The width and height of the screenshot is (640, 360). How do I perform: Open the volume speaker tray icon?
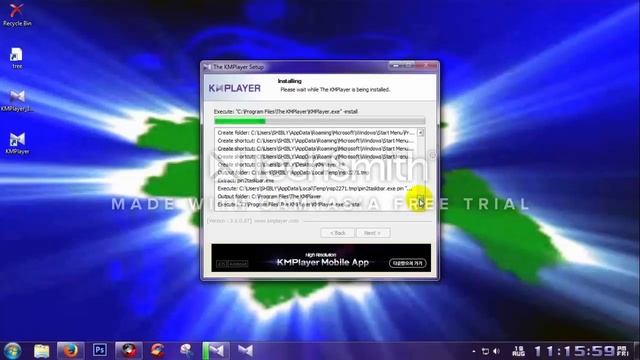pyautogui.click(x=497, y=351)
